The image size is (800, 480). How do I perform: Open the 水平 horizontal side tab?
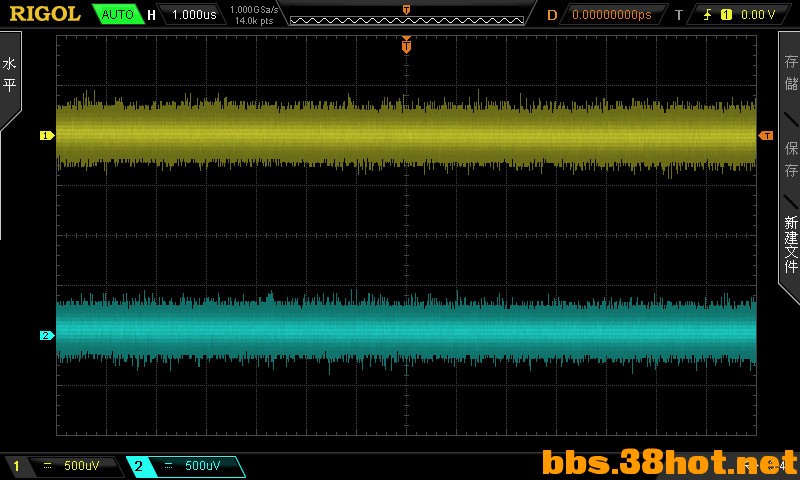[10, 74]
